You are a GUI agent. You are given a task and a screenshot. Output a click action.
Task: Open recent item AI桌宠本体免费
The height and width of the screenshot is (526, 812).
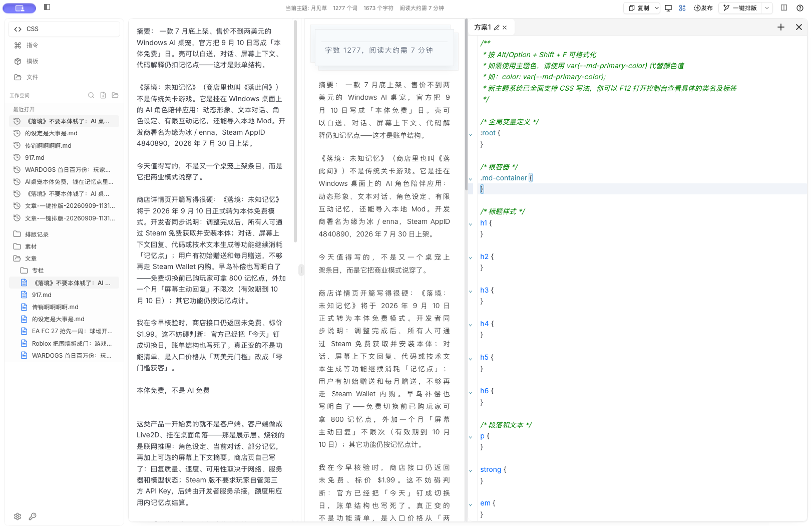(64, 182)
